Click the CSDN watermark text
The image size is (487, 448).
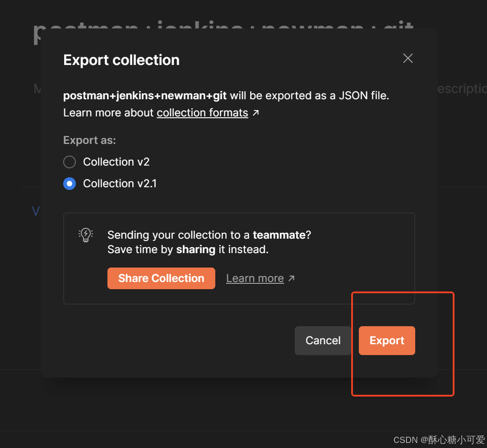pyautogui.click(x=440, y=440)
